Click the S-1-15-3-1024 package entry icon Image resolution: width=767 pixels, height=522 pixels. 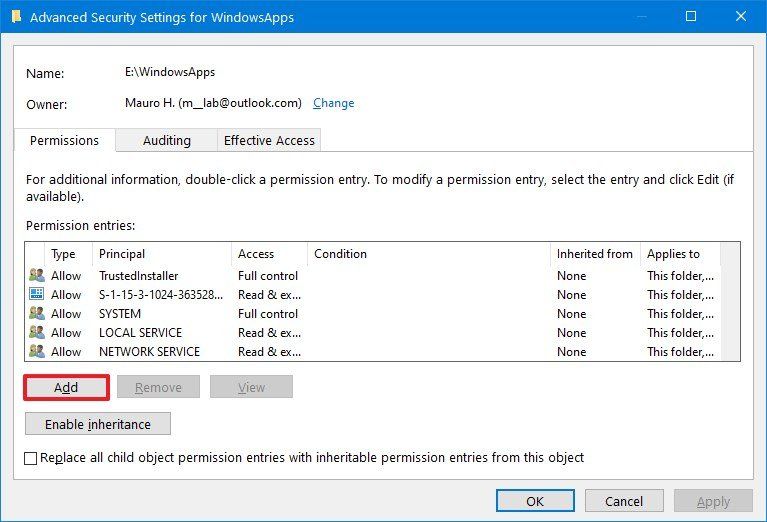click(x=37, y=295)
